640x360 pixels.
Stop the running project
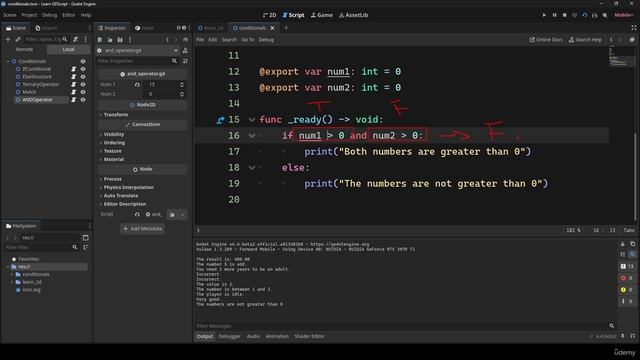point(564,15)
